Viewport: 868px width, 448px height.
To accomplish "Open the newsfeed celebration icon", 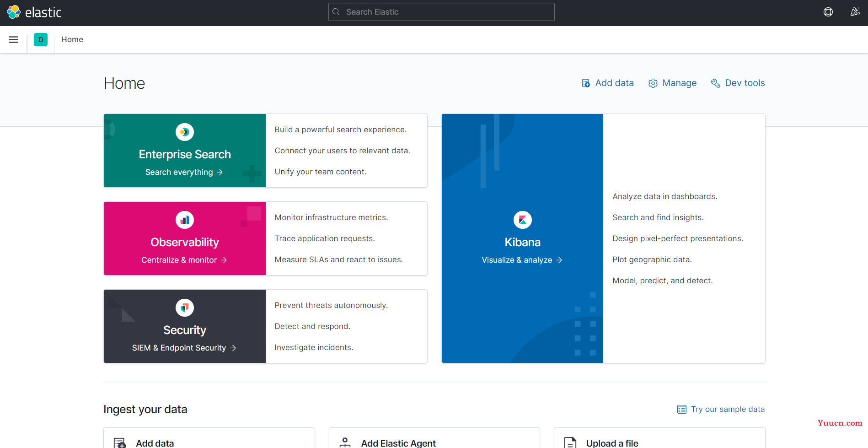I will click(x=855, y=12).
